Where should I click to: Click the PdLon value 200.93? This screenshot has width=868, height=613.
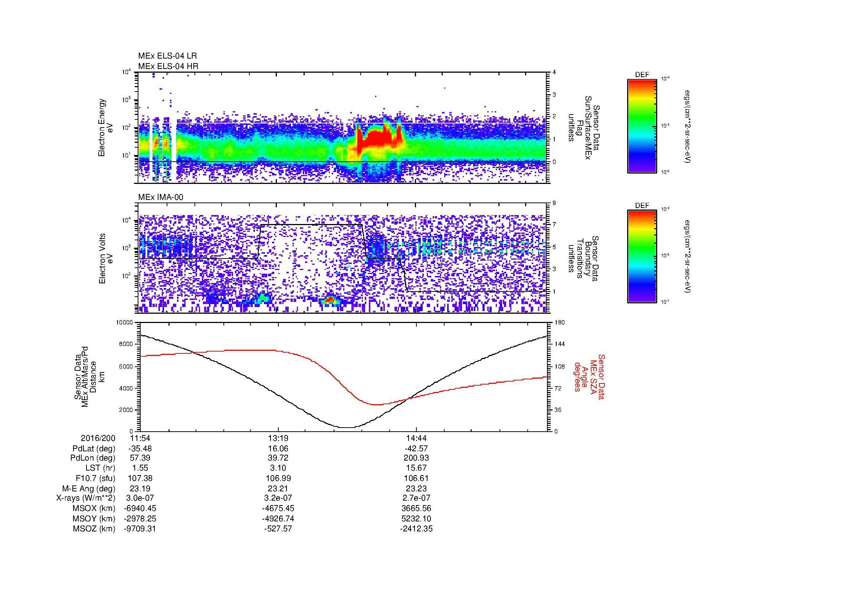[x=416, y=458]
